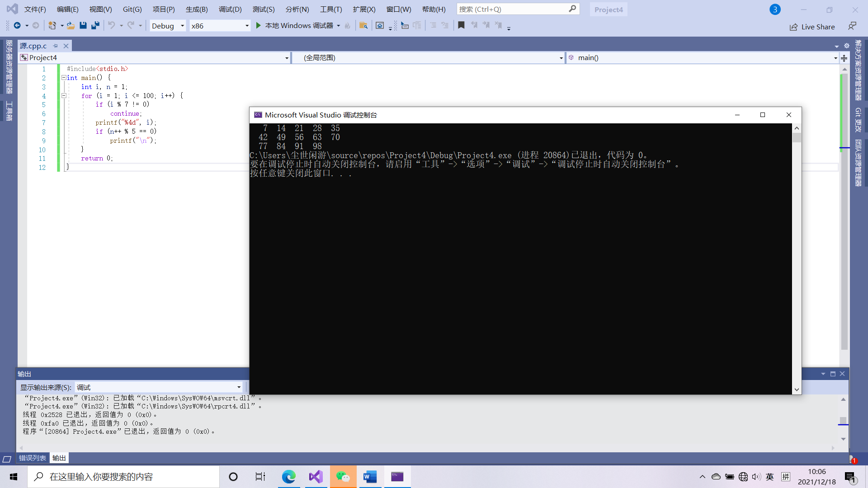Image resolution: width=868 pixels, height=488 pixels.
Task: Click the notifications badge showing 3
Action: tap(775, 9)
